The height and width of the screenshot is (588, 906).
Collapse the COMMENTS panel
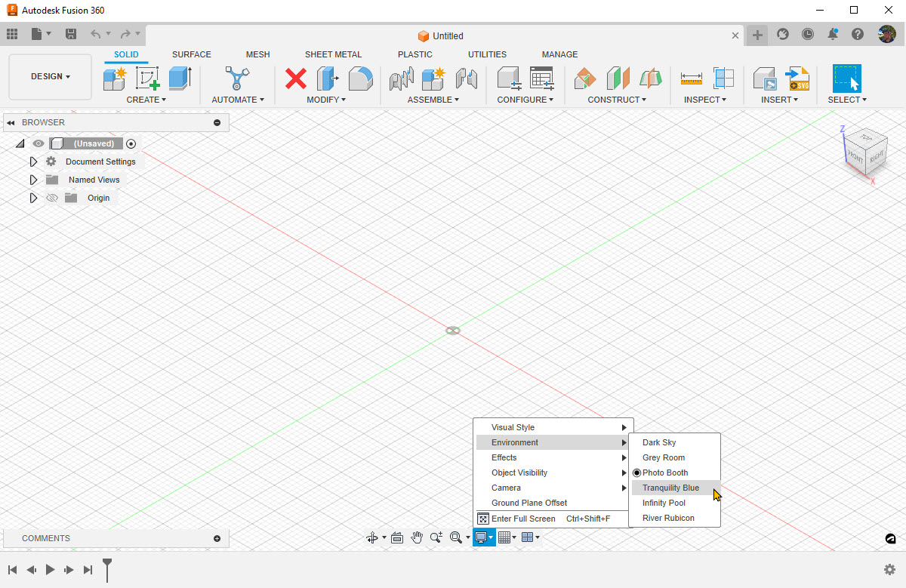coord(217,537)
